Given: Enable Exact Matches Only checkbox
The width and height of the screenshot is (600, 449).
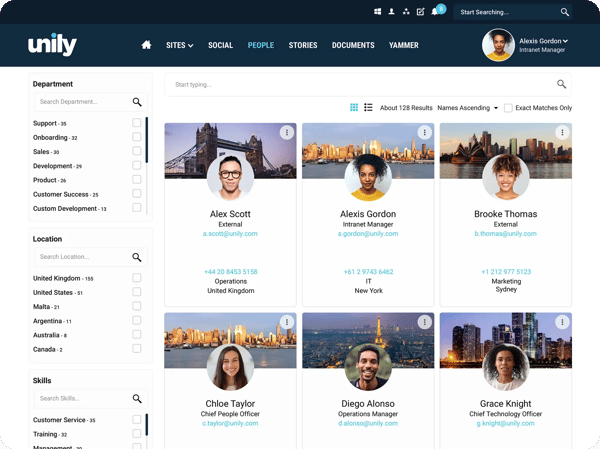Looking at the screenshot, I should click(x=508, y=108).
